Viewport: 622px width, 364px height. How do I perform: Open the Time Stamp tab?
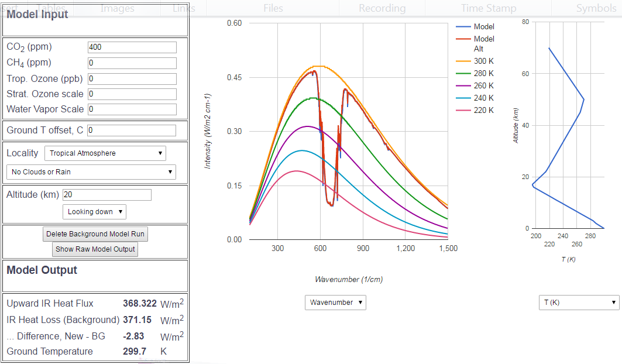[488, 8]
